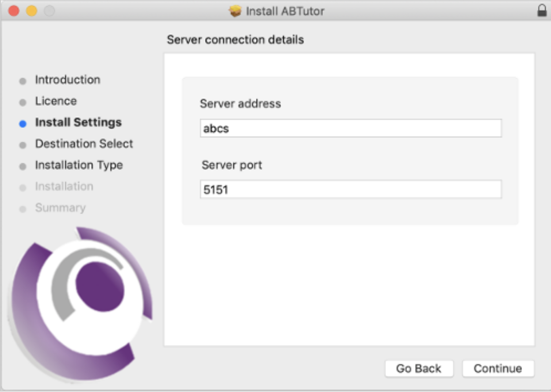Click the dimmed Installation step
The width and height of the screenshot is (551, 392).
point(64,186)
